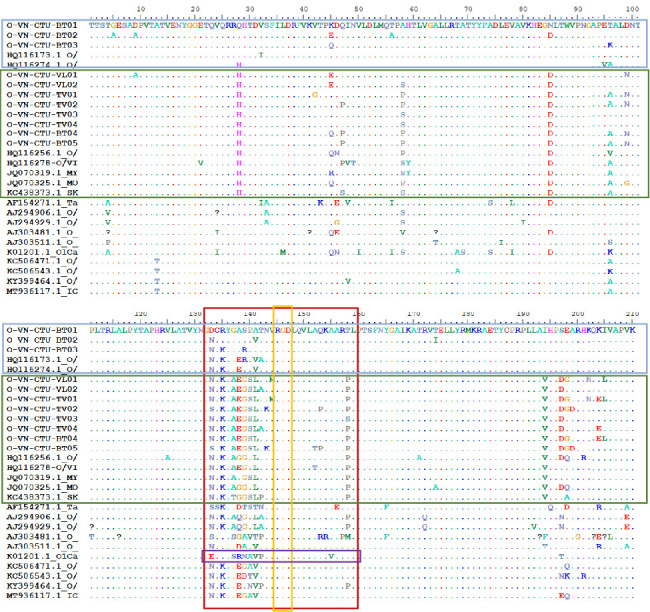Click ruler position number 120
The height and width of the screenshot is (612, 650).
[x=141, y=314]
